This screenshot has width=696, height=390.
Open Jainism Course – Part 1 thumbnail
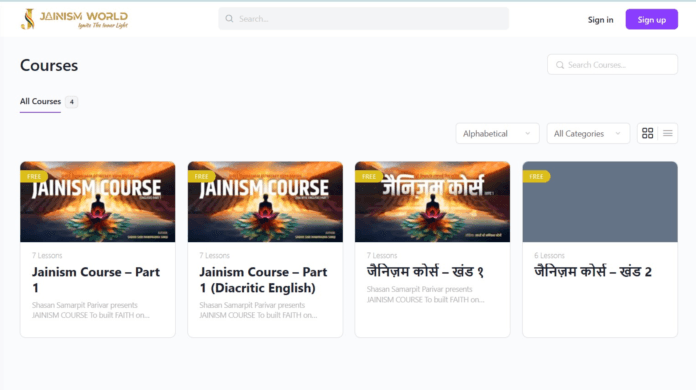point(98,202)
